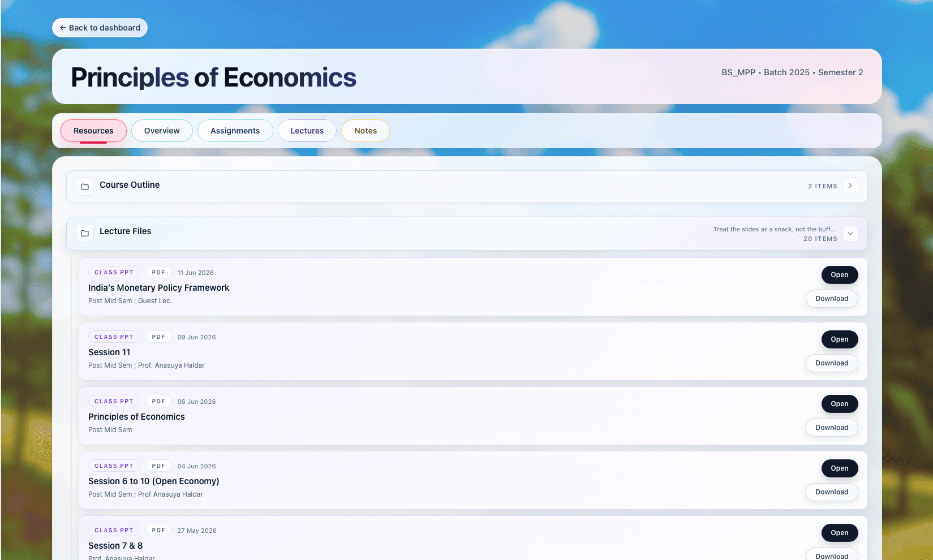Download the Principles of Economics PDF
This screenshot has height=560, width=933.
point(832,428)
